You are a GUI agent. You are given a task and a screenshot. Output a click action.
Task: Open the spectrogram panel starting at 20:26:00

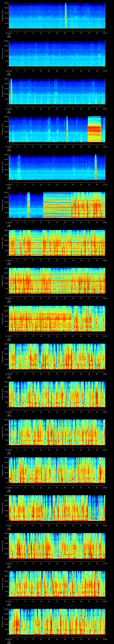pyautogui.click(x=57, y=167)
